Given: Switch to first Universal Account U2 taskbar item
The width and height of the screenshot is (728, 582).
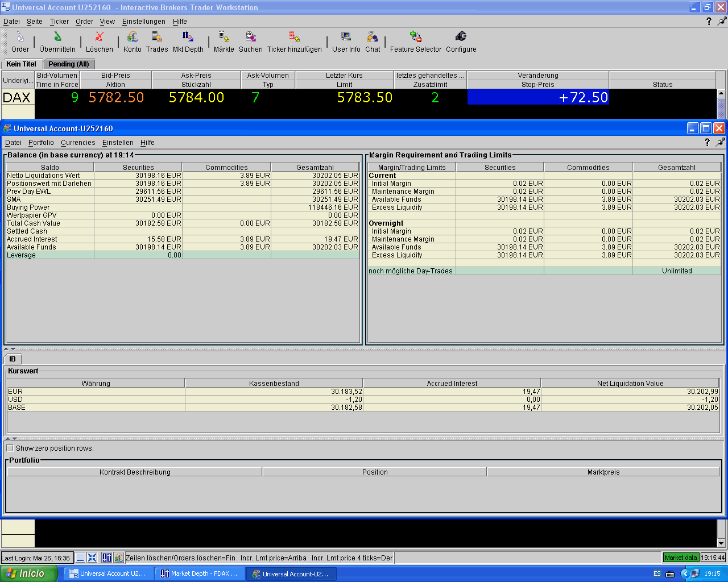Looking at the screenshot, I should point(108,573).
